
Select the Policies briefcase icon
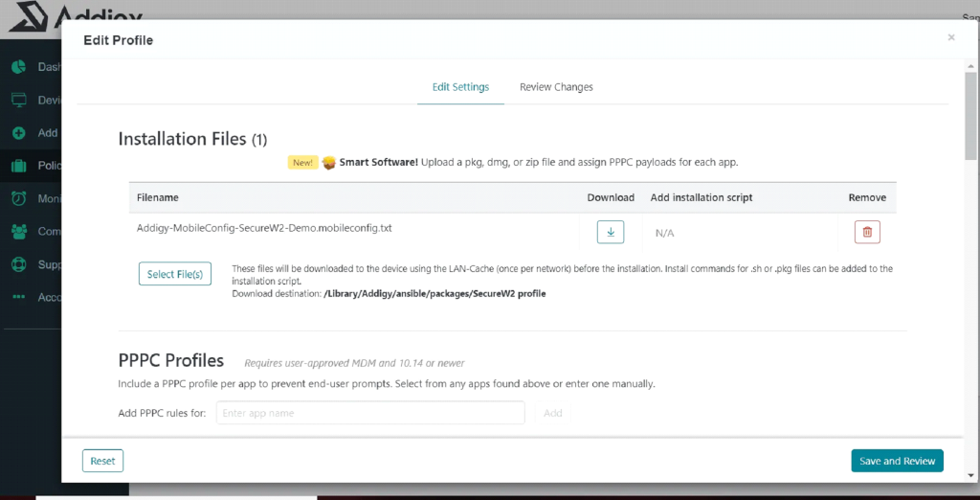coord(18,166)
